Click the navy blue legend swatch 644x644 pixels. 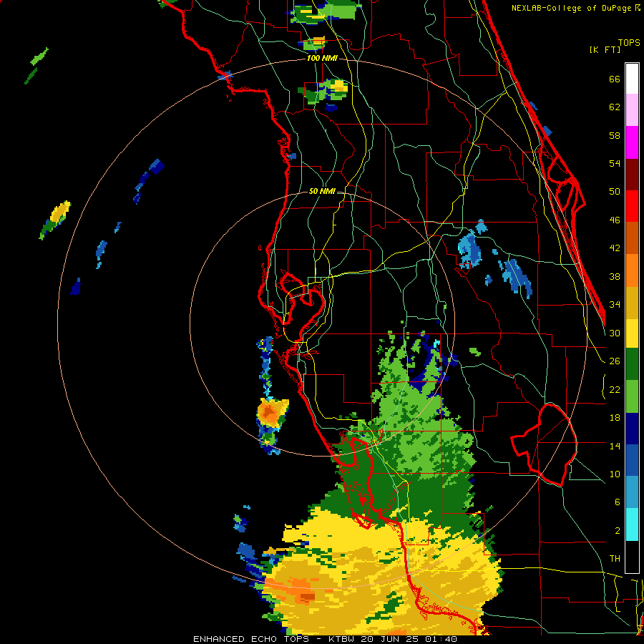click(x=632, y=429)
